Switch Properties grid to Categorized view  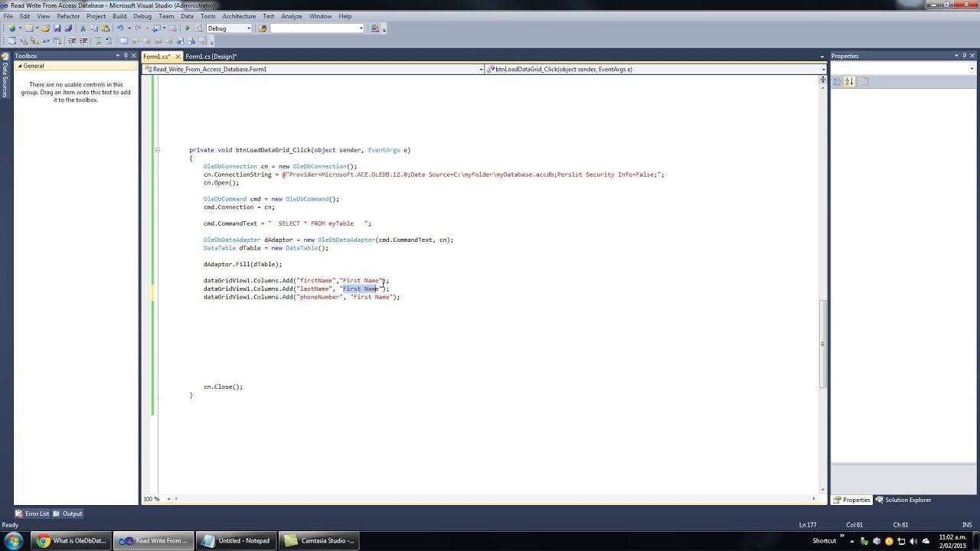pos(838,81)
